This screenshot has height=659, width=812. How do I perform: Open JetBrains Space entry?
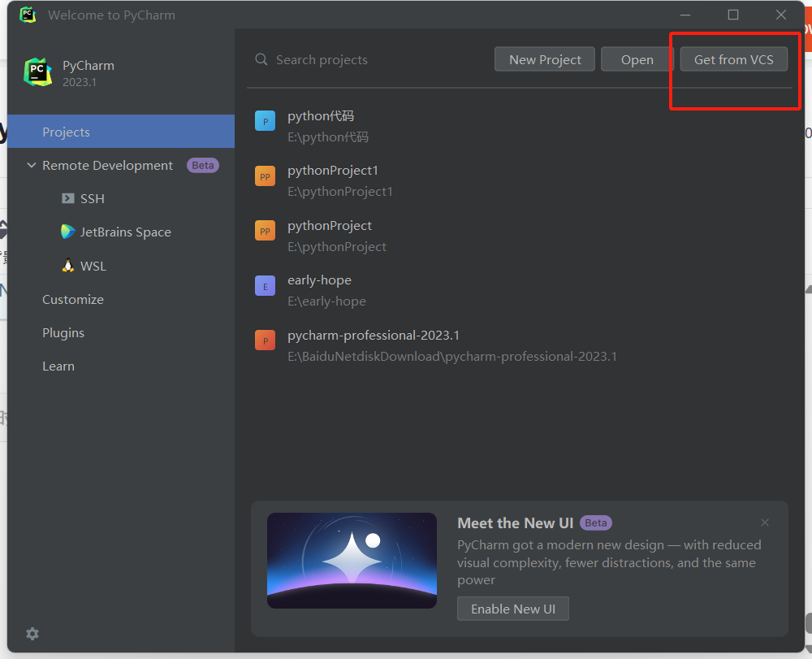pos(125,232)
